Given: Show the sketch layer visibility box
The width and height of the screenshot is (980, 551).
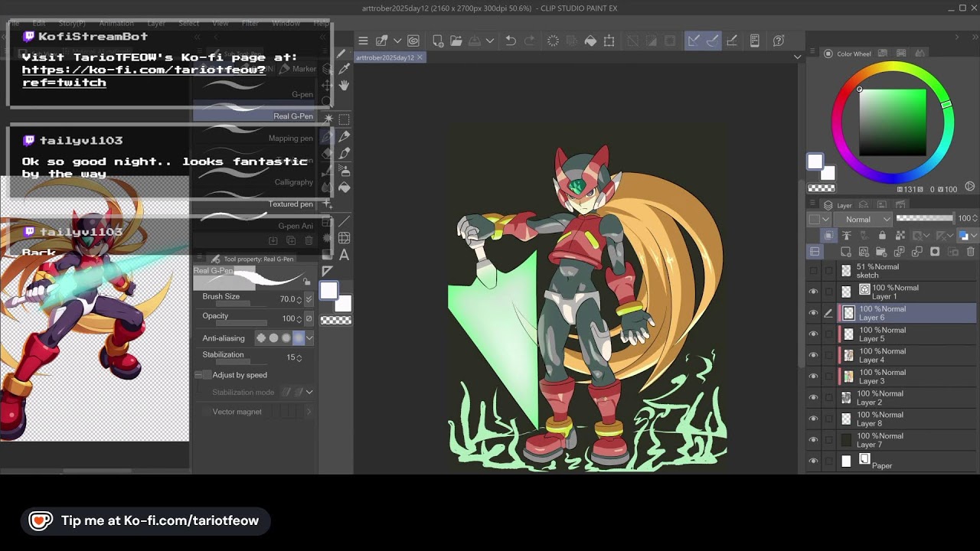Looking at the screenshot, I should 813,271.
